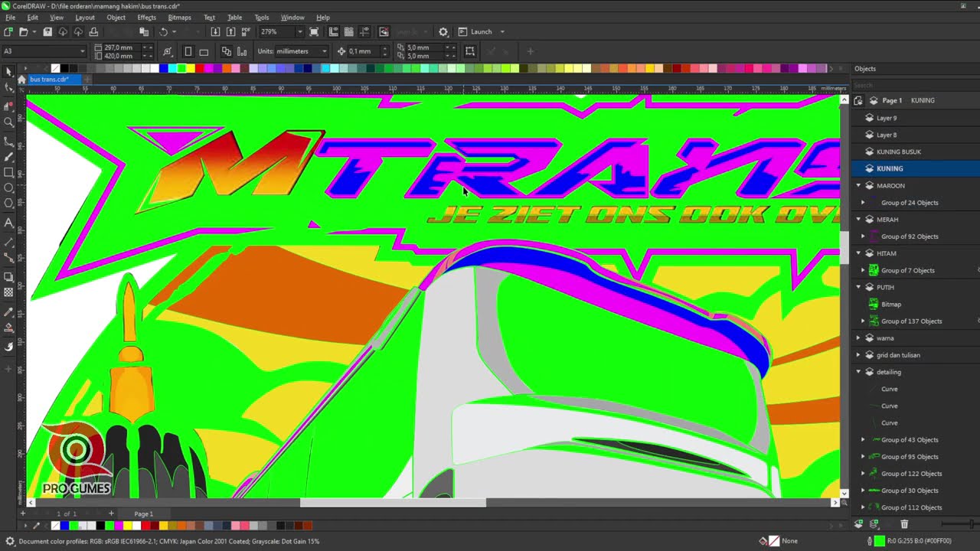Viewport: 980px width, 551px height.
Task: Collapse the MAROON layer
Action: [858, 185]
